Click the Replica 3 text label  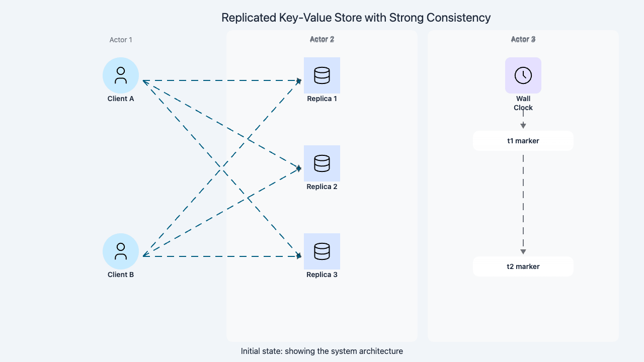click(x=322, y=275)
